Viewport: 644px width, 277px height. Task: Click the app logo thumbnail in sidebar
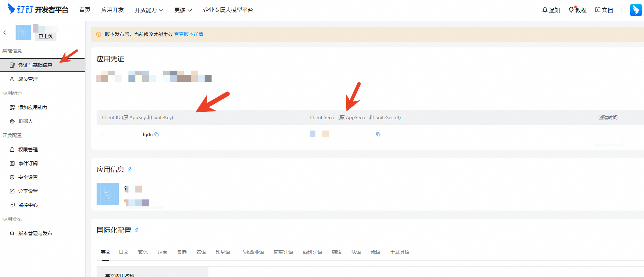23,33
